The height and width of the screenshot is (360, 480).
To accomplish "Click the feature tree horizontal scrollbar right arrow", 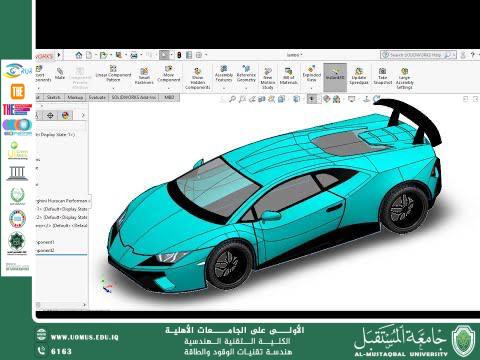I will pyautogui.click(x=84, y=305).
